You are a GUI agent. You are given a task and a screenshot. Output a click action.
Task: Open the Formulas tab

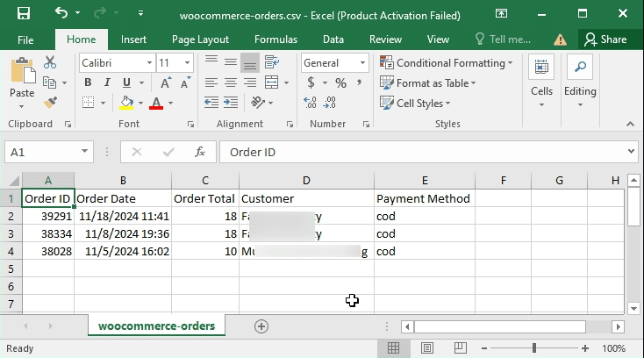tap(275, 39)
